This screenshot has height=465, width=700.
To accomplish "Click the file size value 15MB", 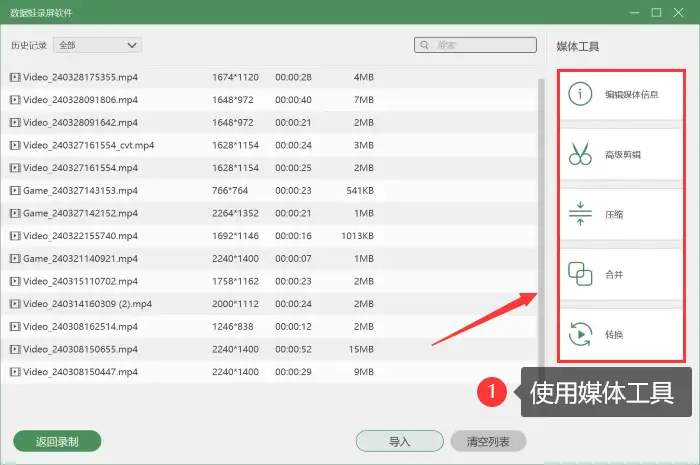I will click(x=361, y=349).
